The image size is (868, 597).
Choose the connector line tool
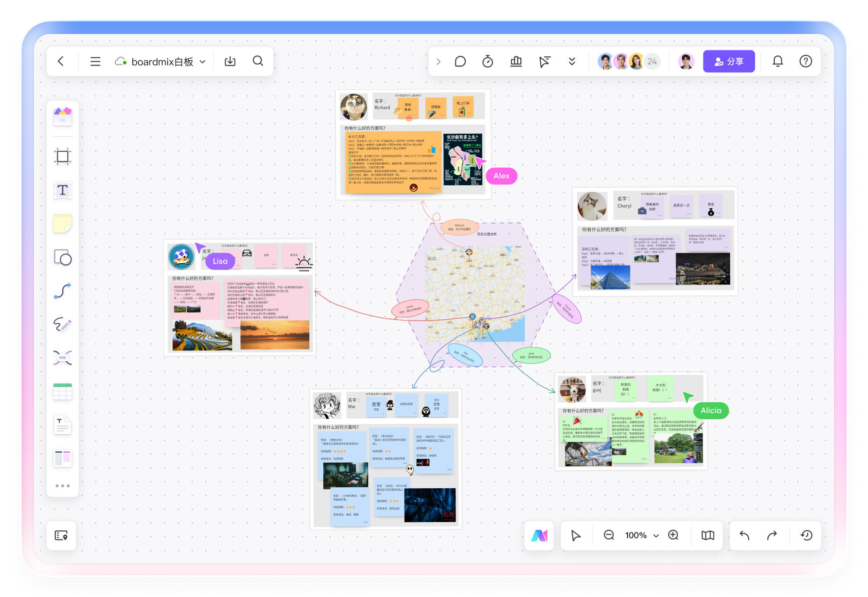tap(63, 291)
